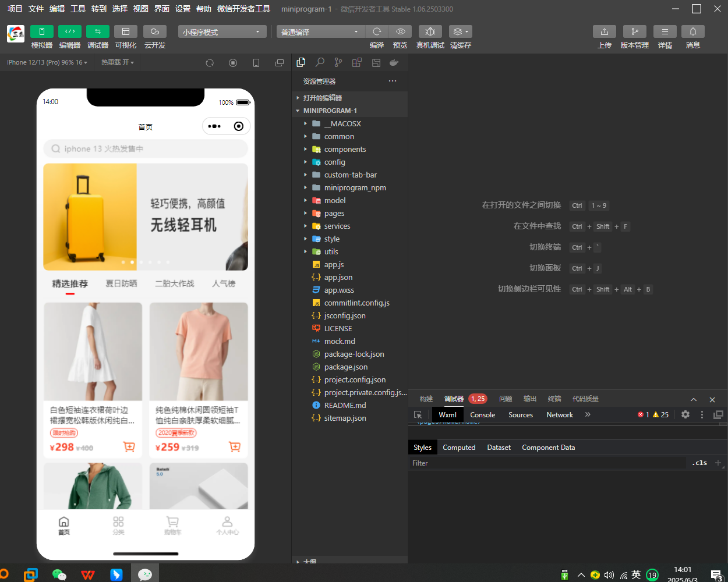728x582 pixels.
Task: Open the extensions panel icon
Action: tap(357, 62)
